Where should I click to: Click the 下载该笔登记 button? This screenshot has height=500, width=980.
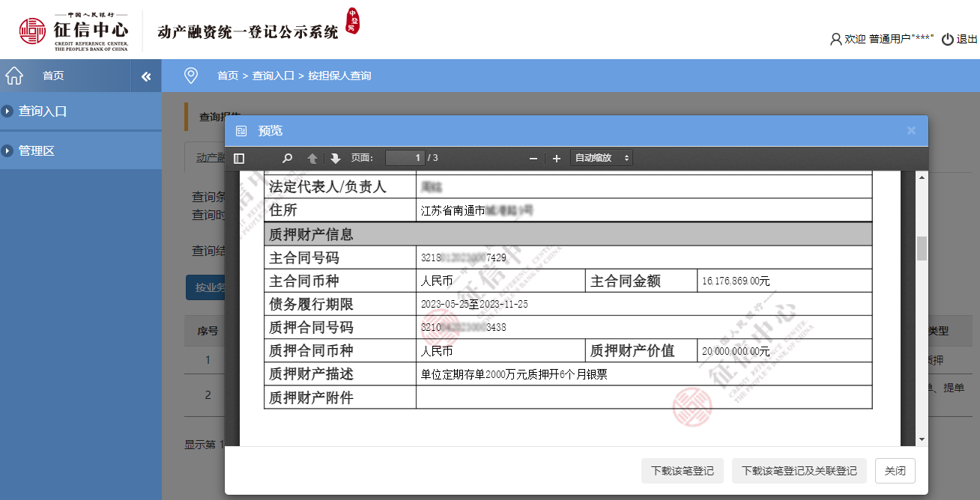(682, 471)
